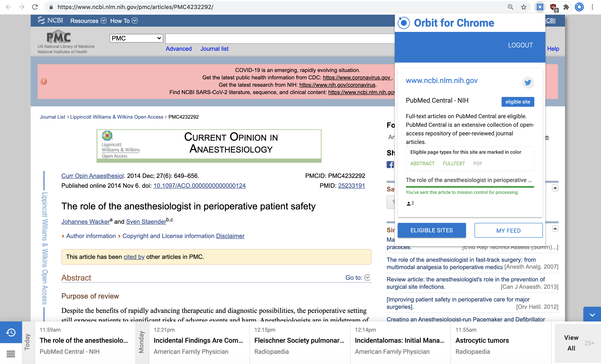Open Chrome three-dot menu
This screenshot has height=364, width=601.
592,7
